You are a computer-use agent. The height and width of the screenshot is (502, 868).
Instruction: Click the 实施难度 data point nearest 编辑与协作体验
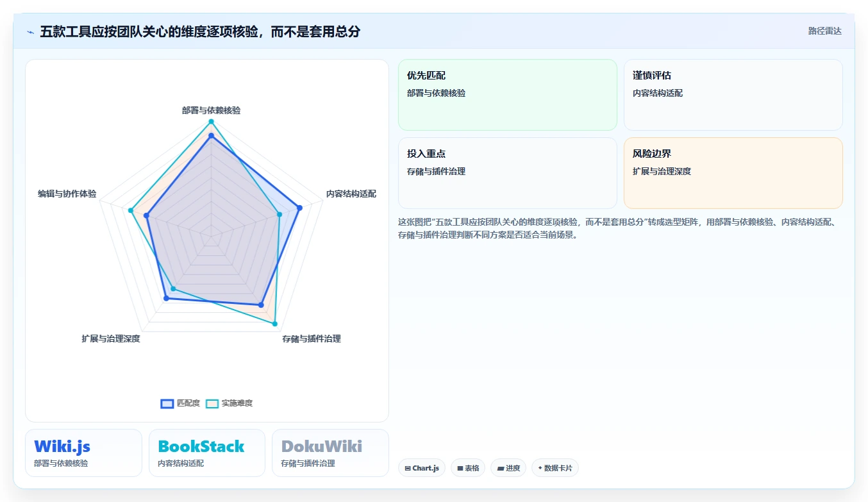click(131, 210)
